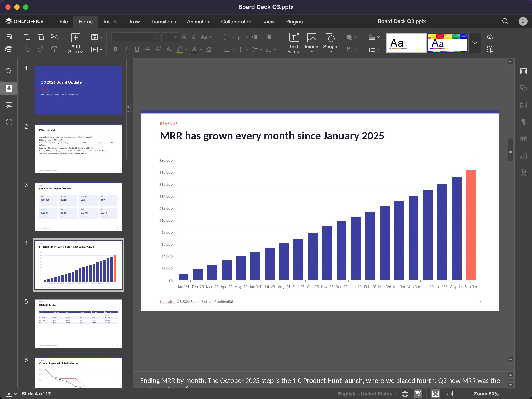Click the Save icon in toolbar
The width and height of the screenshot is (532, 399).
click(x=9, y=37)
